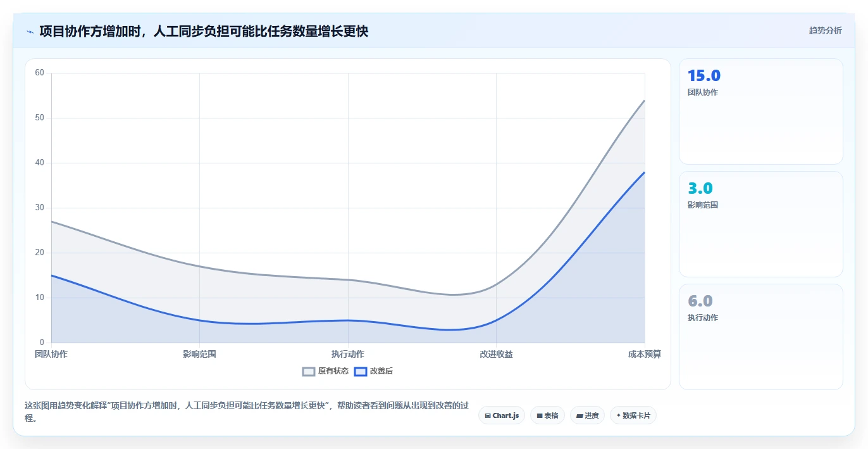
Task: Click the 趋势分析 label in the header
Action: point(825,30)
